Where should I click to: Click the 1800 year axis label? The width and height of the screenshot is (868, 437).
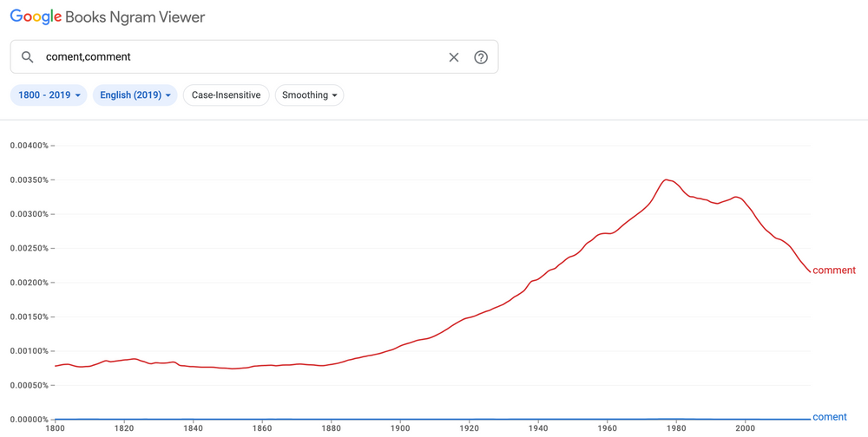pos(55,427)
